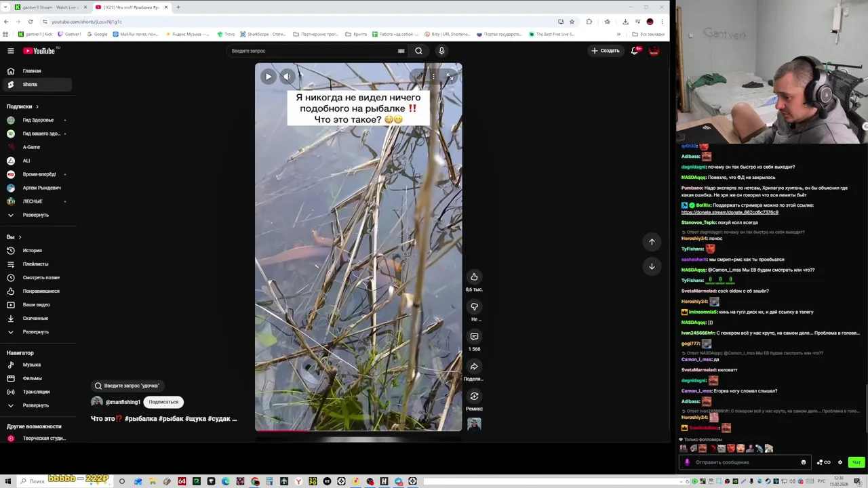Screen dimensions: 868x488
Task: Open the Партнерские прог... bookmarks folder
Action: point(316,34)
